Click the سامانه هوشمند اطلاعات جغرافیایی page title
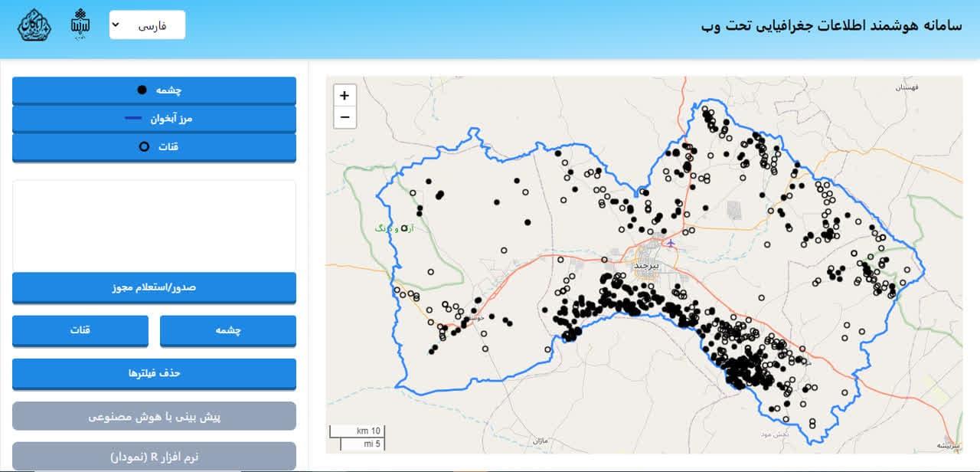 (x=831, y=25)
